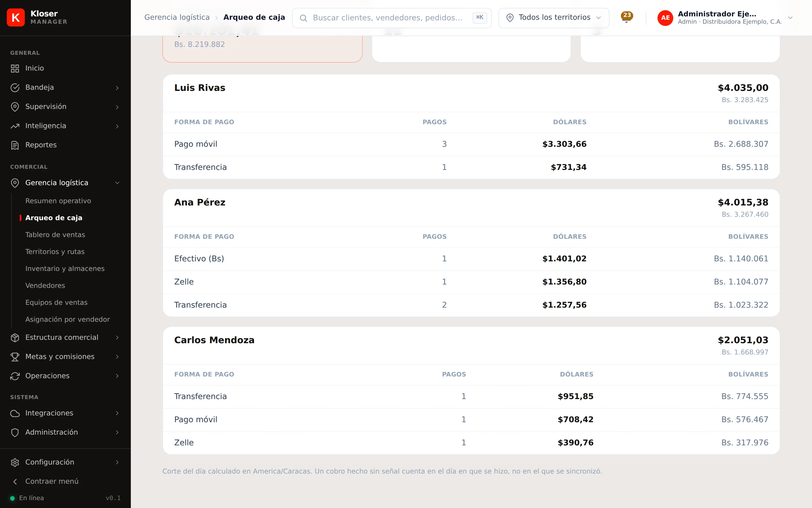The height and width of the screenshot is (508, 812).
Task: Click the Metas y comisiones trophy icon
Action: 15,356
